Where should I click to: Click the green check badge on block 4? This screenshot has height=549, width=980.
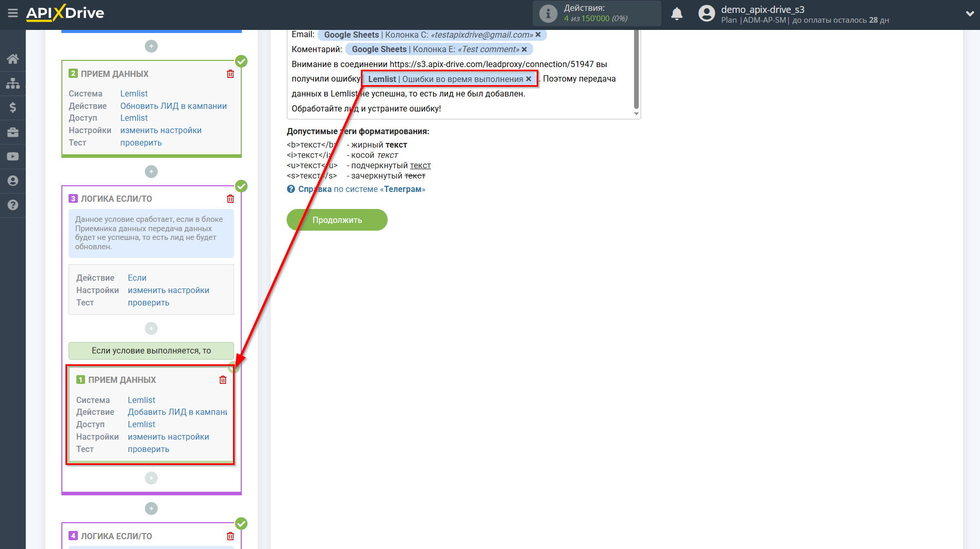tap(241, 523)
